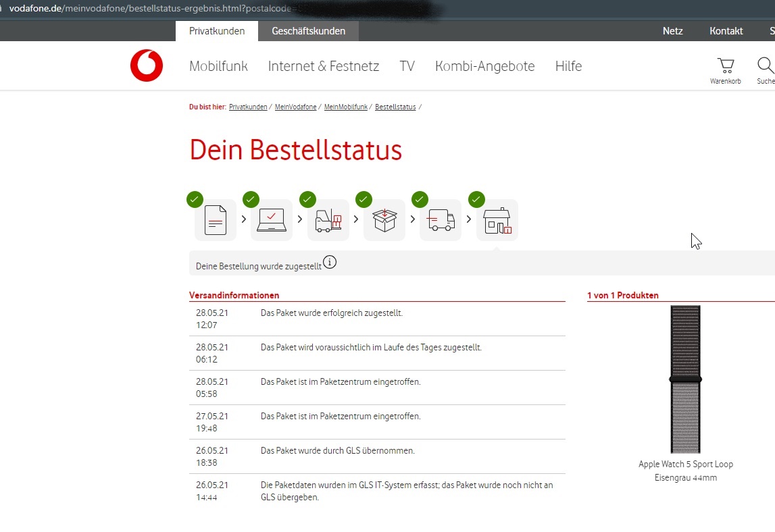
Task: Open the Internet & Festnetz menu
Action: click(x=323, y=66)
